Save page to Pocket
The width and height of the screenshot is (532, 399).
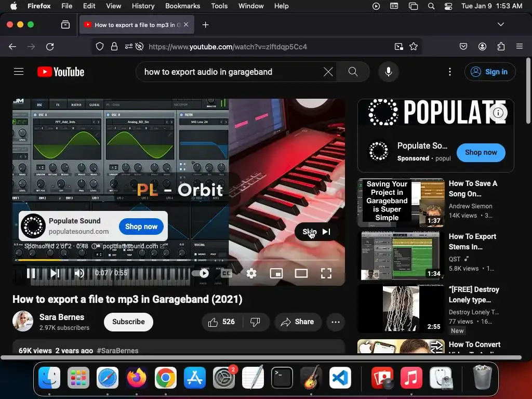pos(463,46)
